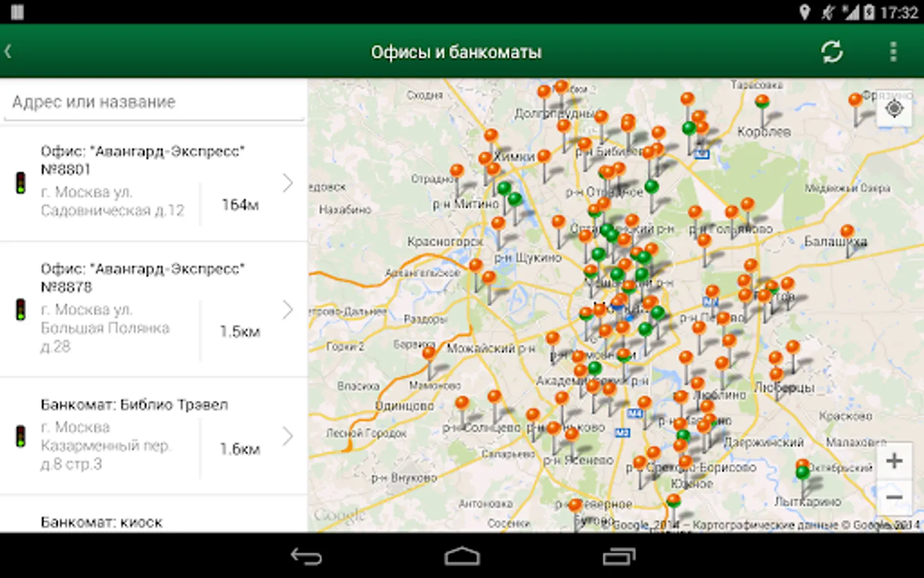Tap the signal strength icon in the status bar

(851, 12)
